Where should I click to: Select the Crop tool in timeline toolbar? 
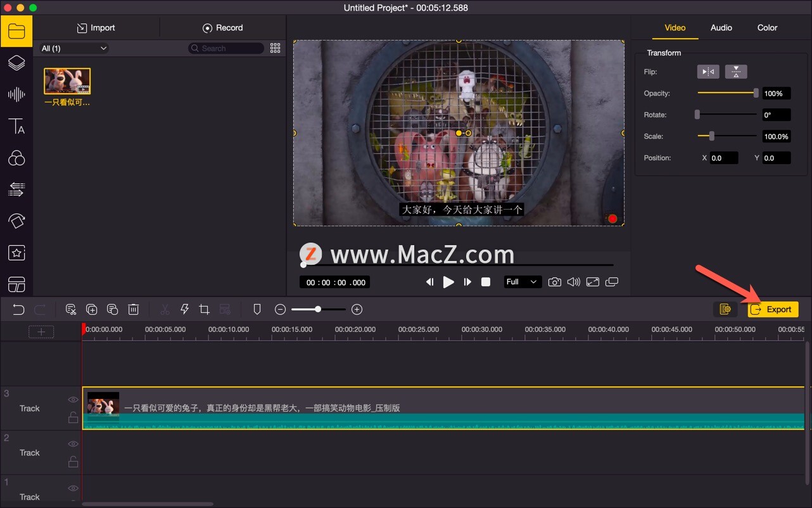[204, 309]
